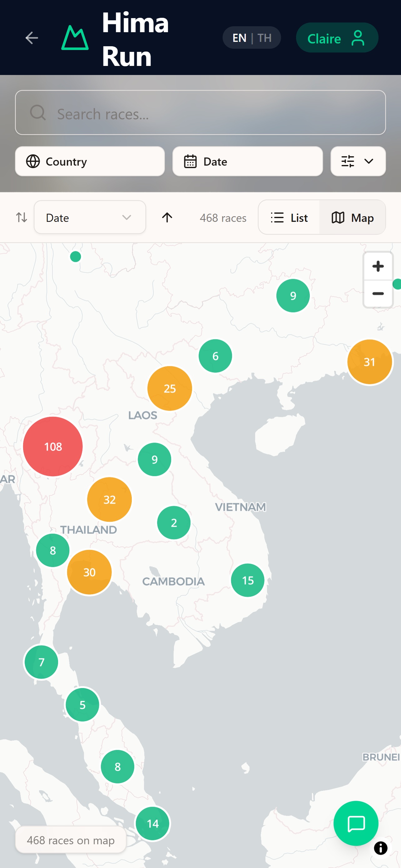Image resolution: width=401 pixels, height=868 pixels.
Task: Click the VIETNAM map label
Action: pyautogui.click(x=241, y=507)
